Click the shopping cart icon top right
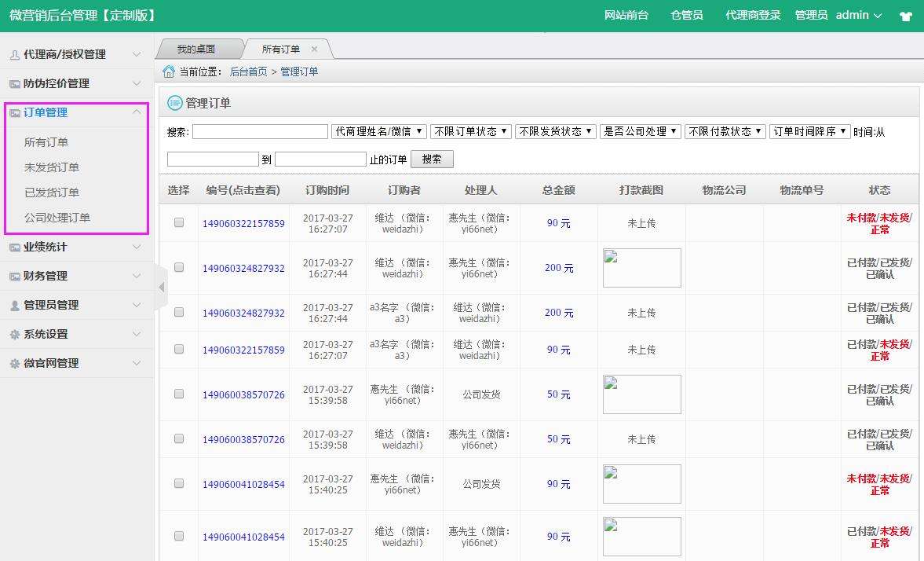 (x=907, y=15)
